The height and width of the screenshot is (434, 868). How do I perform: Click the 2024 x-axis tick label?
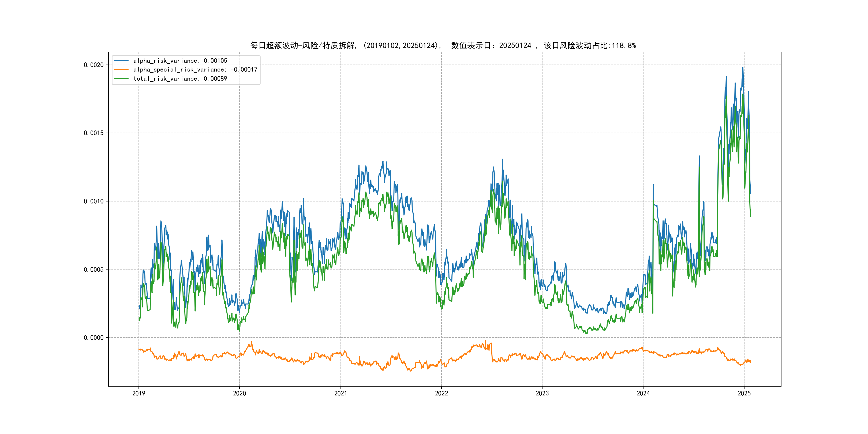point(643,393)
